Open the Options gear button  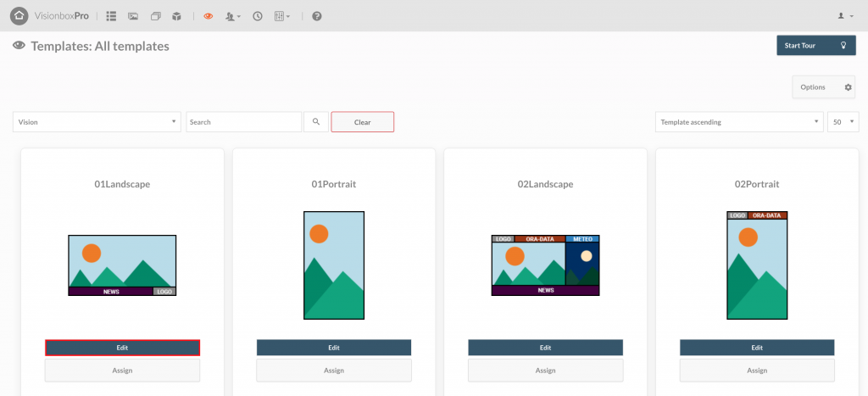tap(824, 87)
